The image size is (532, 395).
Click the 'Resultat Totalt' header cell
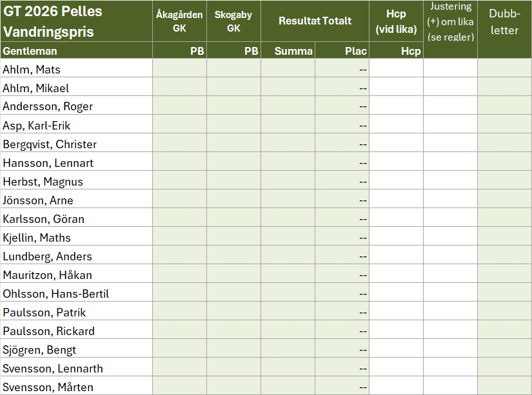click(x=315, y=21)
